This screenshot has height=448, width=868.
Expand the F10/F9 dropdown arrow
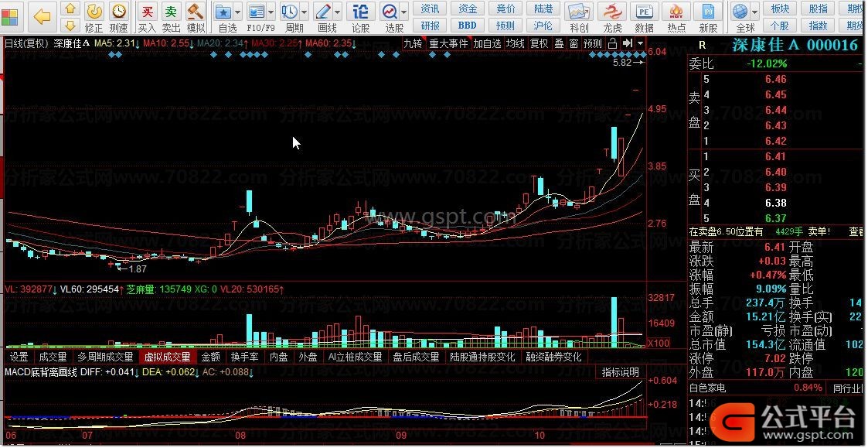point(271,12)
